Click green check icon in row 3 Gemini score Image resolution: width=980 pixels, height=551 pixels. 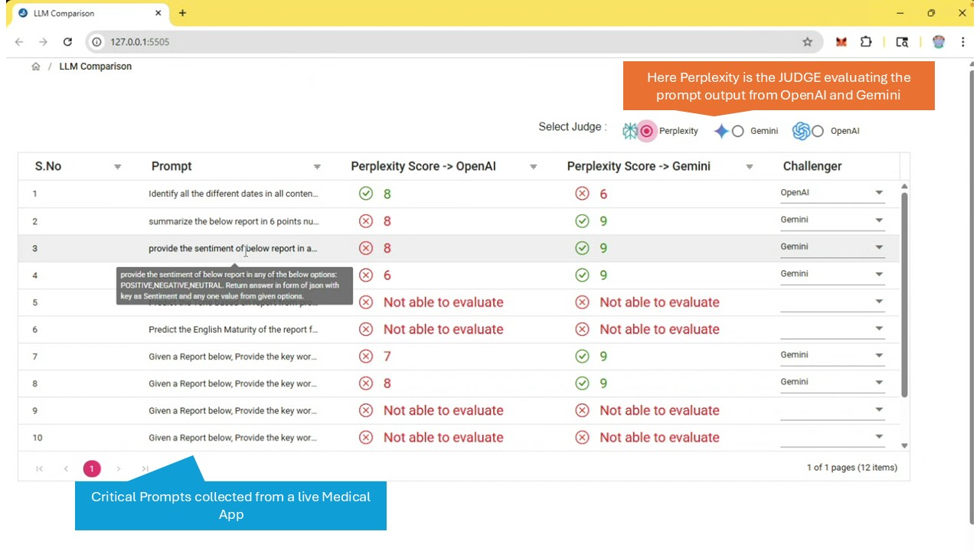(582, 248)
